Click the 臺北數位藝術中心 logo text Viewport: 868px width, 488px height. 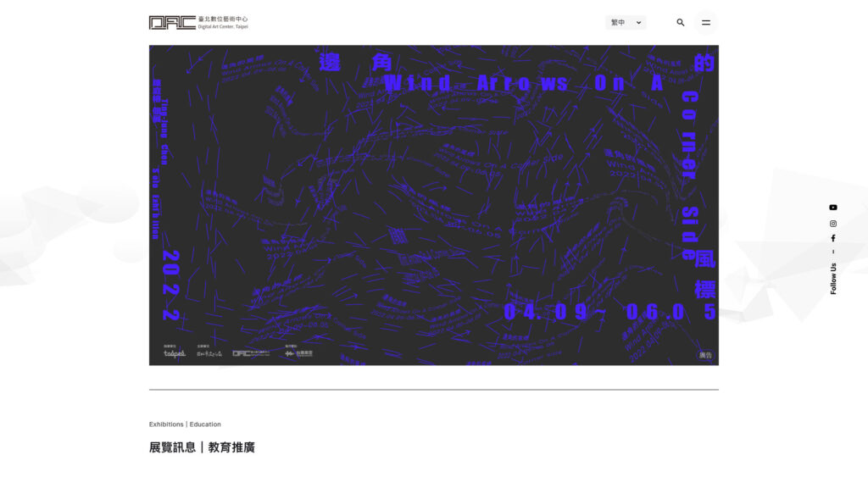pyautogui.click(x=223, y=19)
